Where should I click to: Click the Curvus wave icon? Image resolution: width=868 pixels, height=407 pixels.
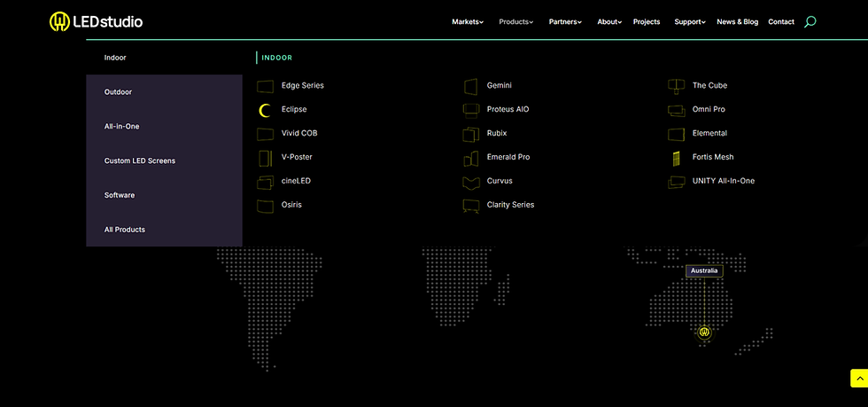point(470,182)
